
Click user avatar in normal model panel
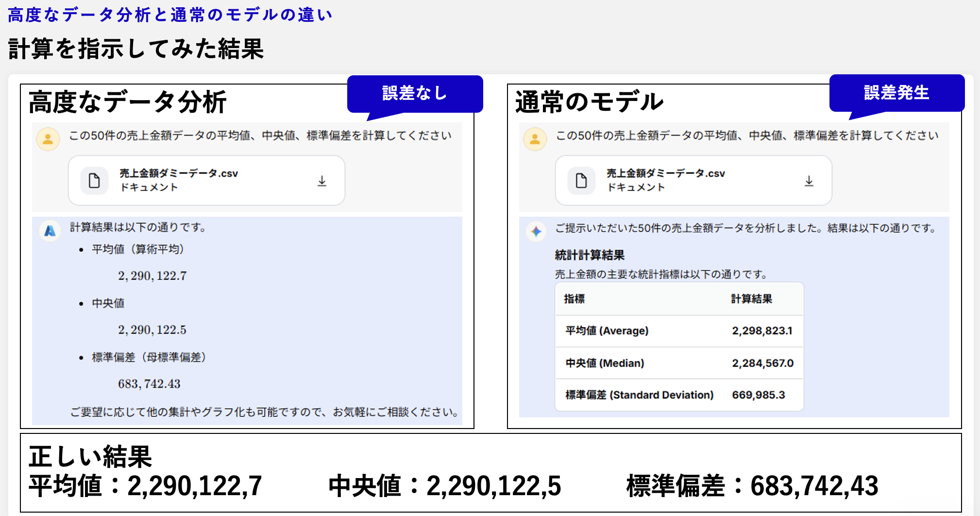(535, 139)
